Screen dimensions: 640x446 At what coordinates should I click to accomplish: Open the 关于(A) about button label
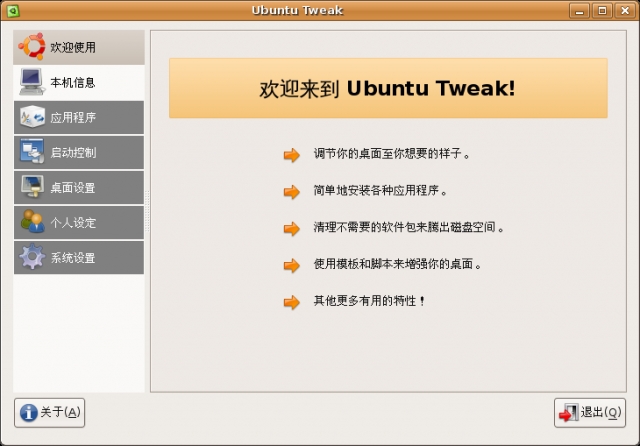click(60, 412)
